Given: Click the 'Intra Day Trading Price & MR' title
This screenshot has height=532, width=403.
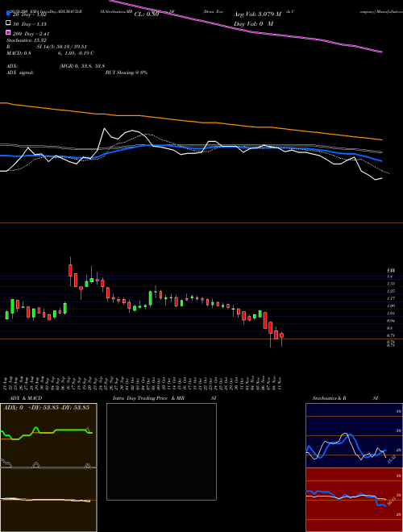Looking at the screenshot, I should 148,398.
